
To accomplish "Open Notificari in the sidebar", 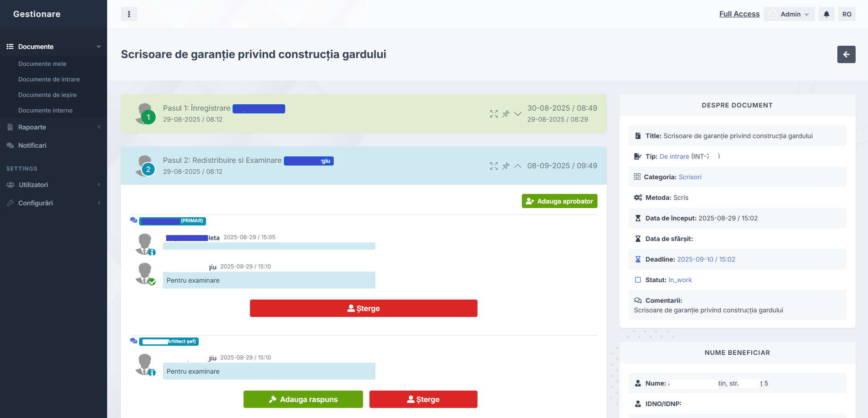I will coord(32,145).
